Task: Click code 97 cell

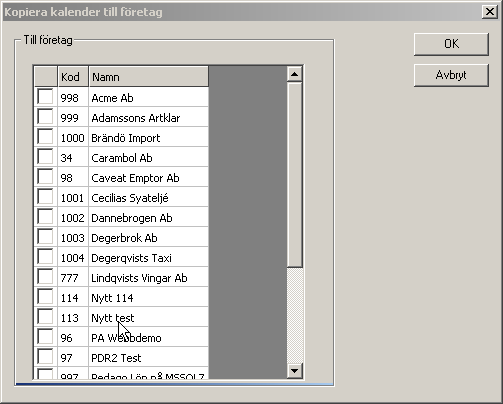Action: 73,357
